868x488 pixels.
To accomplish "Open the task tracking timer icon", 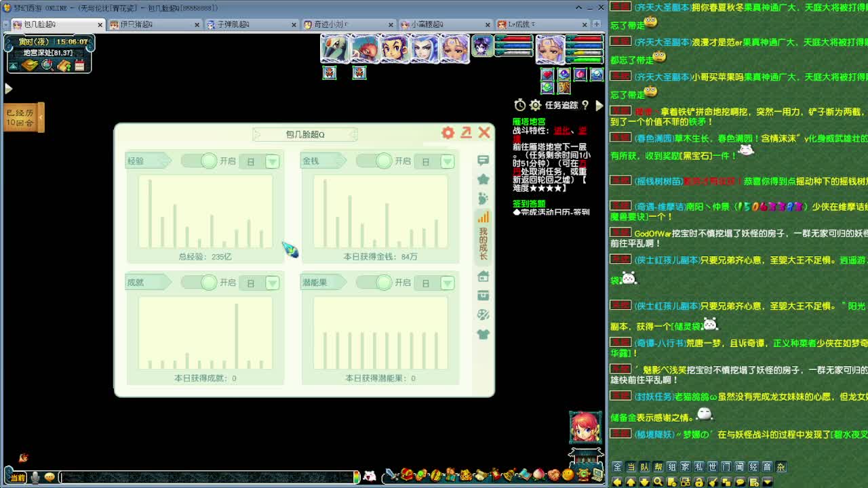I will (x=519, y=105).
